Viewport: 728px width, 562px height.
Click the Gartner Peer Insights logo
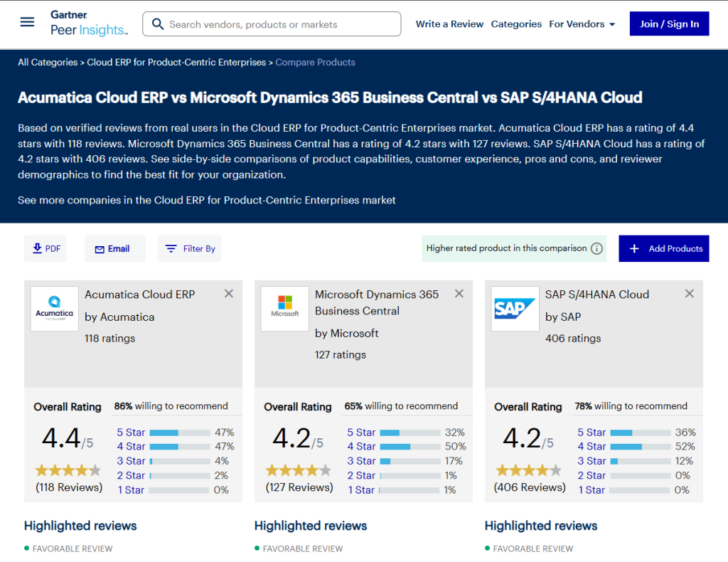pyautogui.click(x=89, y=23)
